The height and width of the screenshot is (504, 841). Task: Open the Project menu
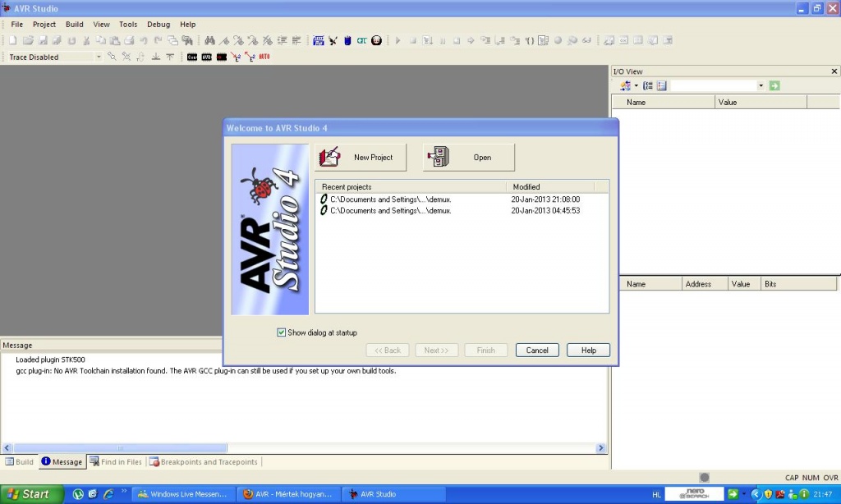click(x=44, y=24)
